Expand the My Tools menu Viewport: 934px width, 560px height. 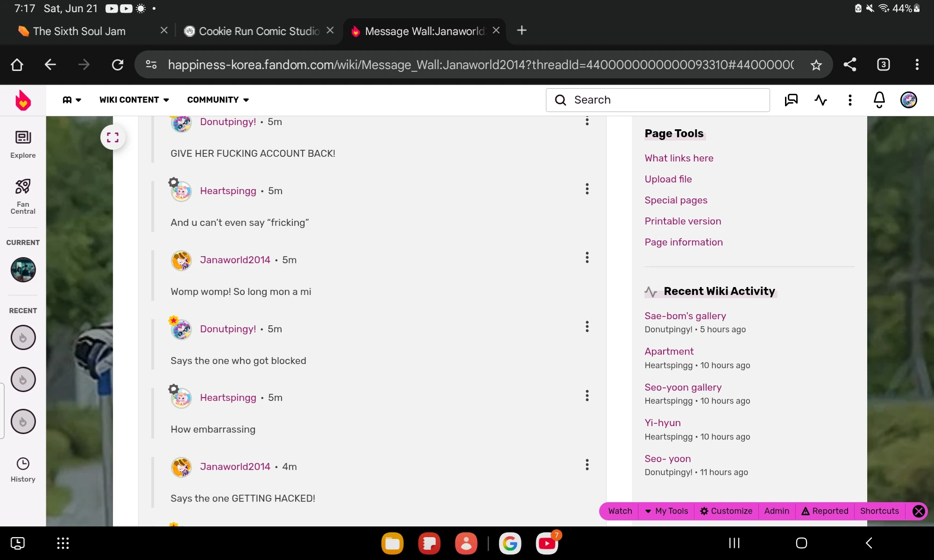(x=666, y=511)
